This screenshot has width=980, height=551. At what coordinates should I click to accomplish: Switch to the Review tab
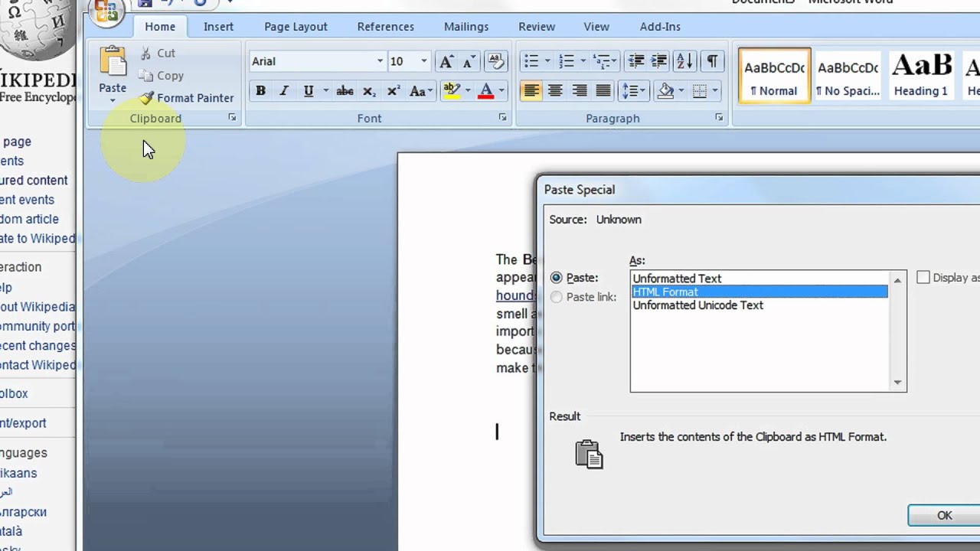coord(537,27)
